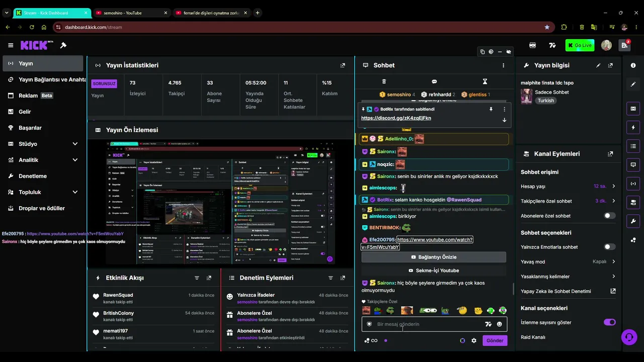Filter the Etkinlik Akışı feed
Viewport: 644px width, 362px height.
(197, 278)
